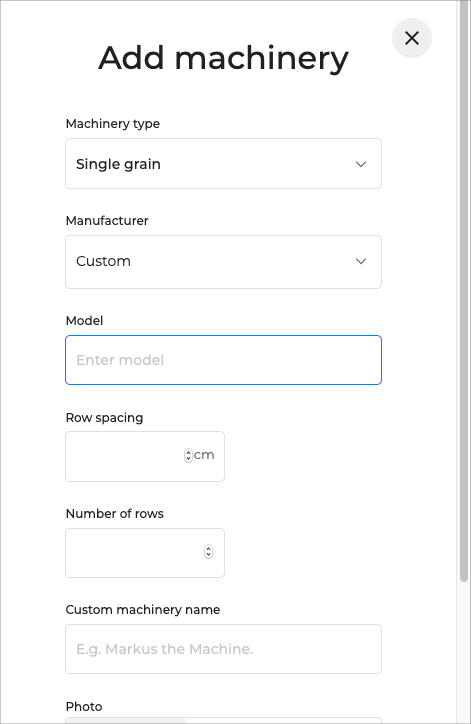This screenshot has height=724, width=471.
Task: Decrement Number of rows using down arrow
Action: [x=208, y=555]
